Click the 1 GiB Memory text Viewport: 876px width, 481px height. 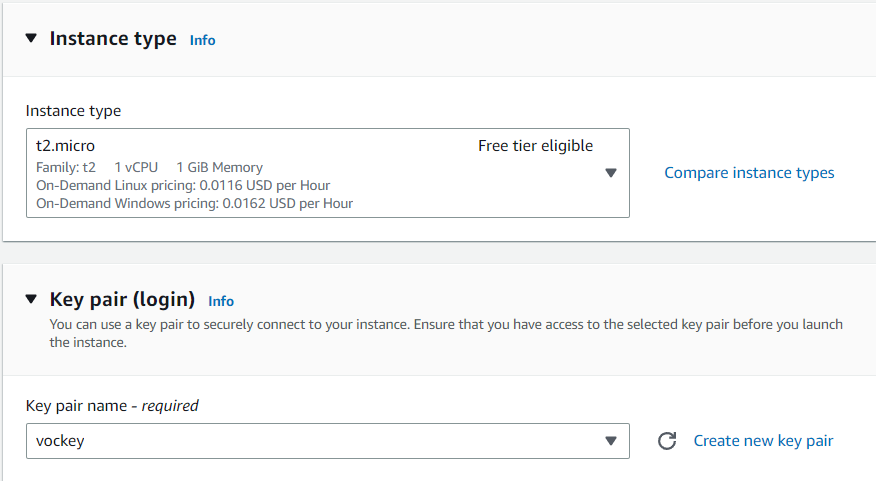point(219,167)
